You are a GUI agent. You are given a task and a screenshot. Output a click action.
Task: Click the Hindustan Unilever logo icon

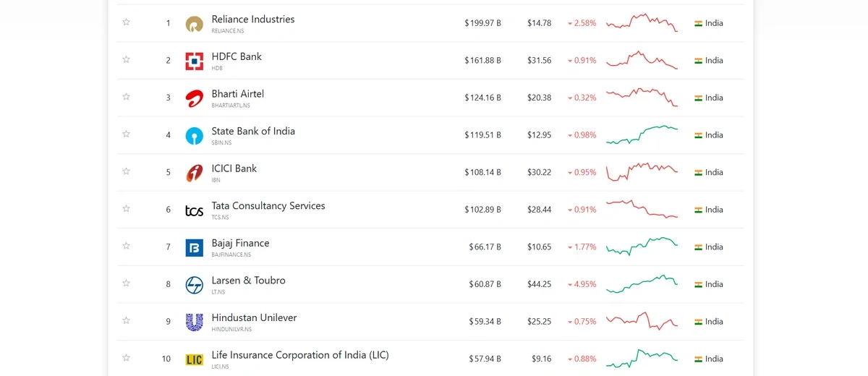tap(194, 322)
